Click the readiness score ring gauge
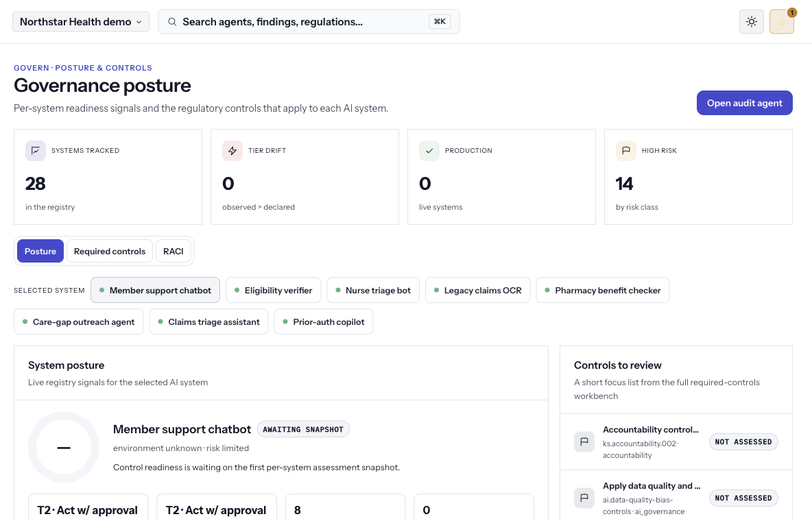This screenshot has height=521, width=812. coord(64,447)
